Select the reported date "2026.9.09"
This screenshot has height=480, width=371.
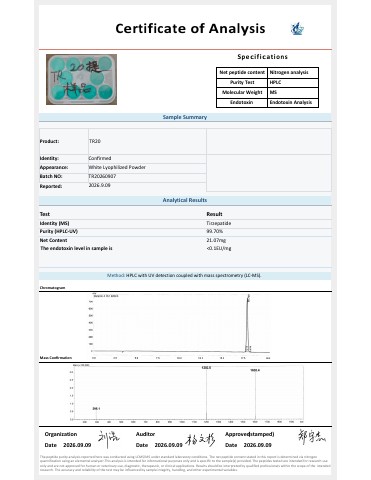[x=99, y=185]
